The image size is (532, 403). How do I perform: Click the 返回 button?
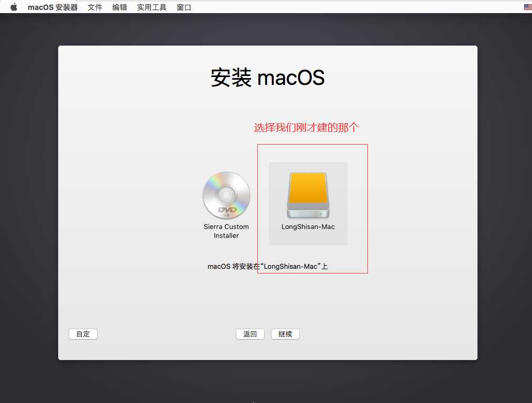coord(250,334)
